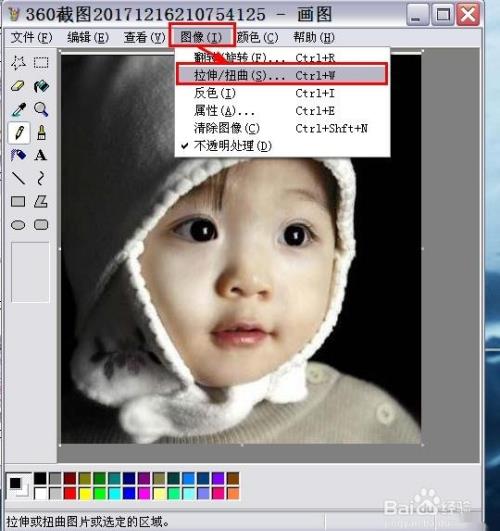Choose 拉伸/扭曲(S)... menu item
This screenshot has height=531, width=500.
point(282,75)
